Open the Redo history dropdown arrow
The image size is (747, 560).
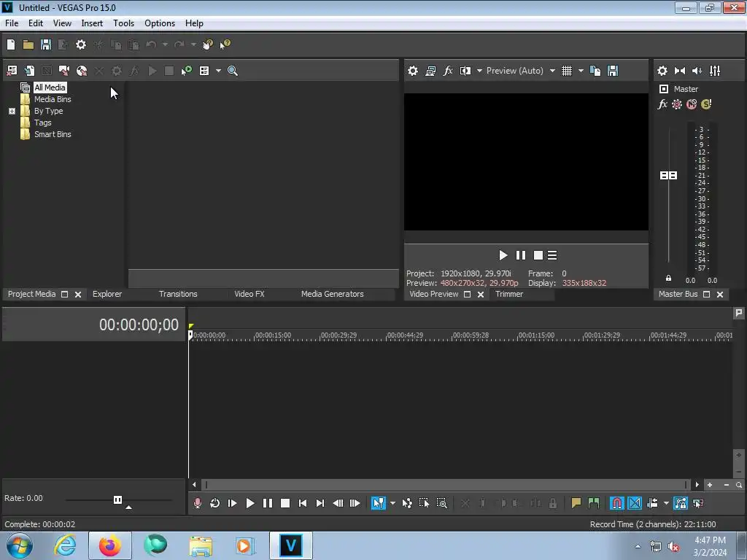[193, 44]
